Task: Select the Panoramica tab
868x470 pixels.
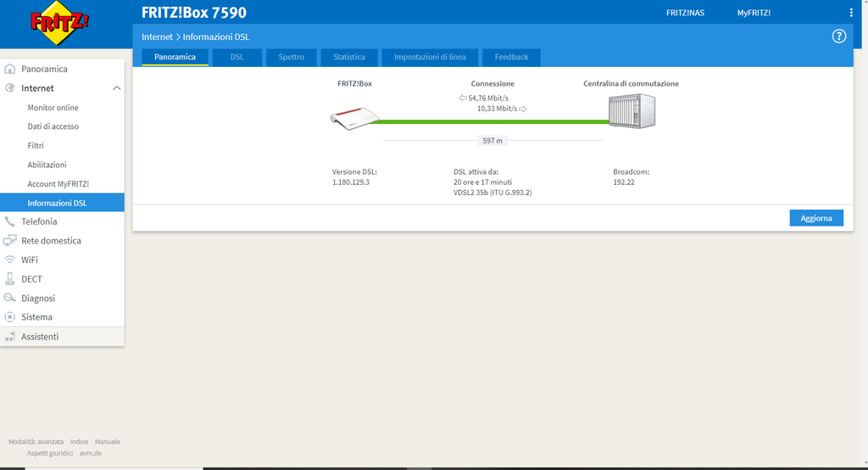Action: [x=175, y=57]
